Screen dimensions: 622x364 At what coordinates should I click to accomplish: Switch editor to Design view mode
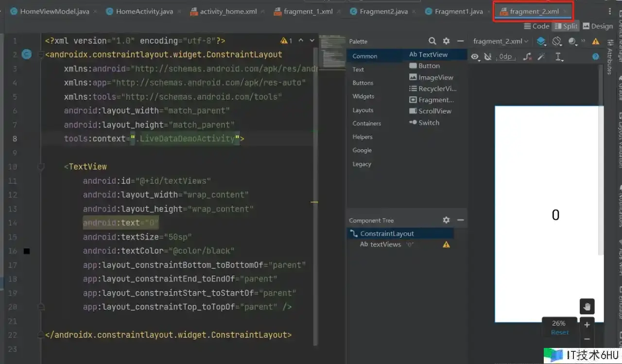tap(598, 26)
